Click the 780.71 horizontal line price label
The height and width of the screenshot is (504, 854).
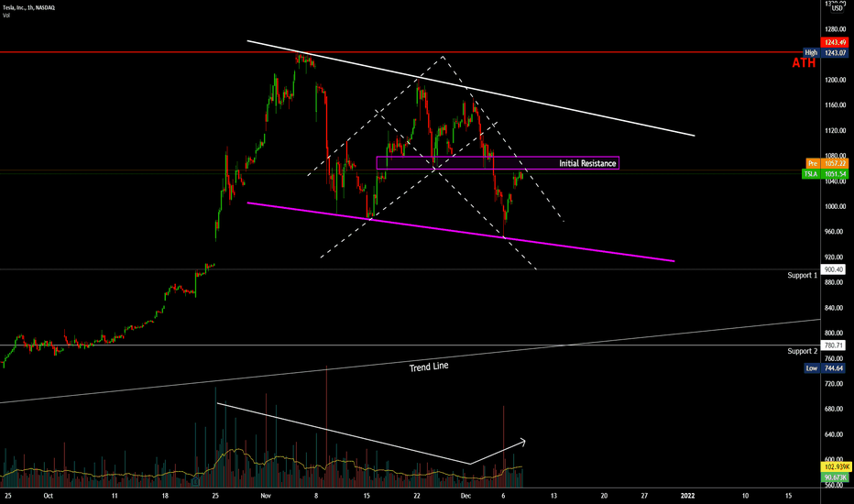coord(833,345)
